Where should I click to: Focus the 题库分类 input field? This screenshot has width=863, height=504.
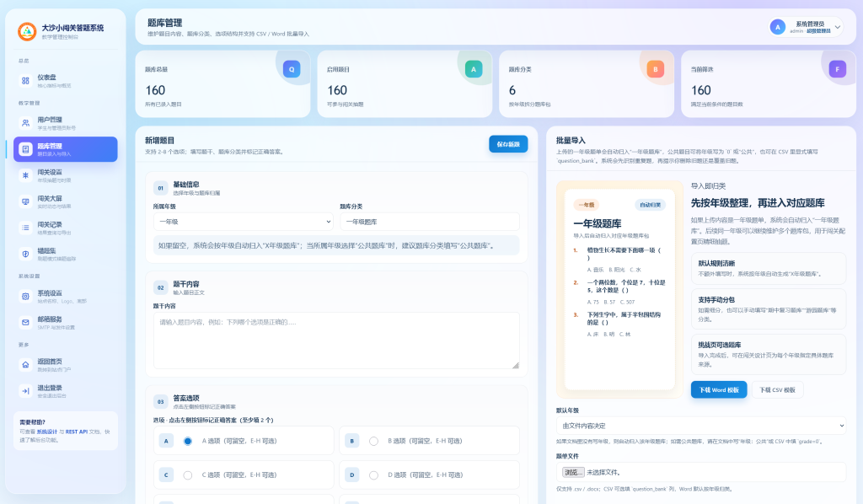pyautogui.click(x=430, y=222)
